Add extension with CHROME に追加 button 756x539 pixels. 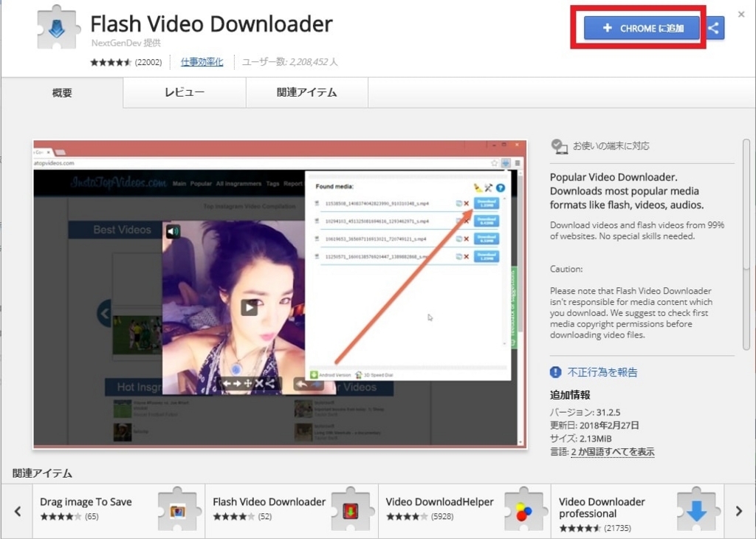642,28
